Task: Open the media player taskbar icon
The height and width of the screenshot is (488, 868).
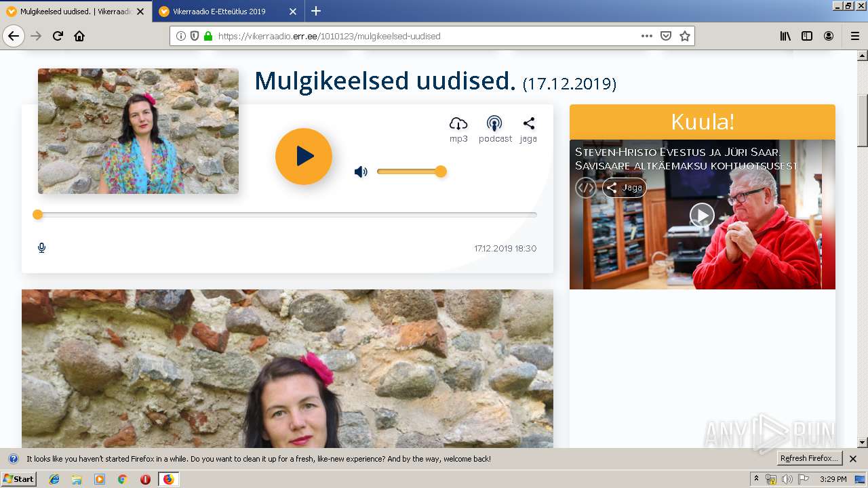Action: tap(100, 479)
